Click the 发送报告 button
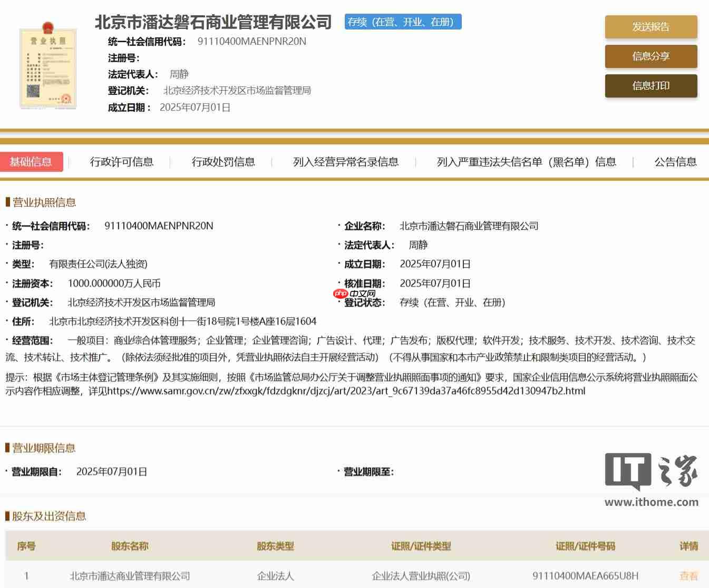Screen dimensions: 709x588 click(650, 27)
